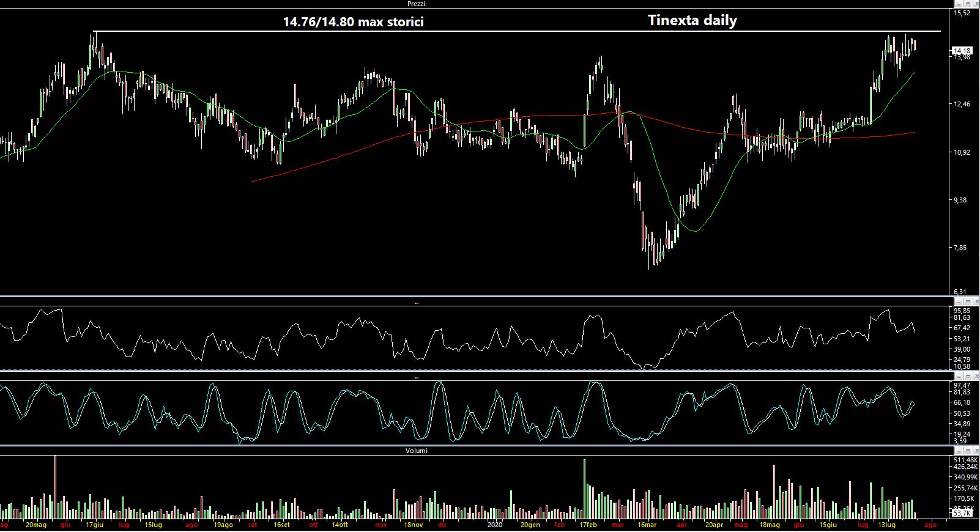Screen dimensions: 980x532
Task: Click the 39,00 RSI scale value
Action: (x=962, y=349)
